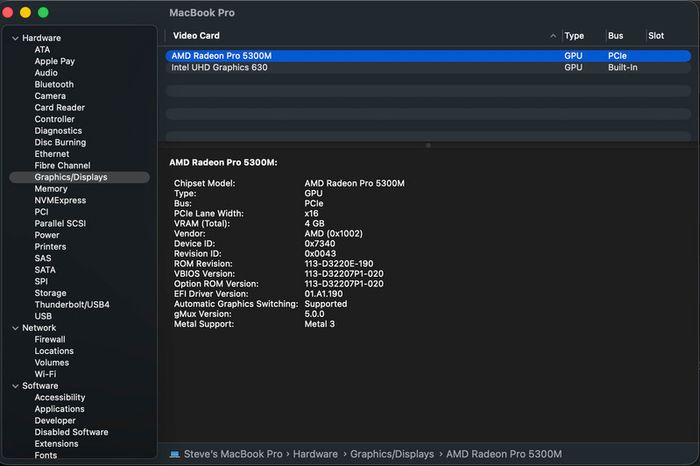Click the laptop icon in path bar

pos(175,454)
